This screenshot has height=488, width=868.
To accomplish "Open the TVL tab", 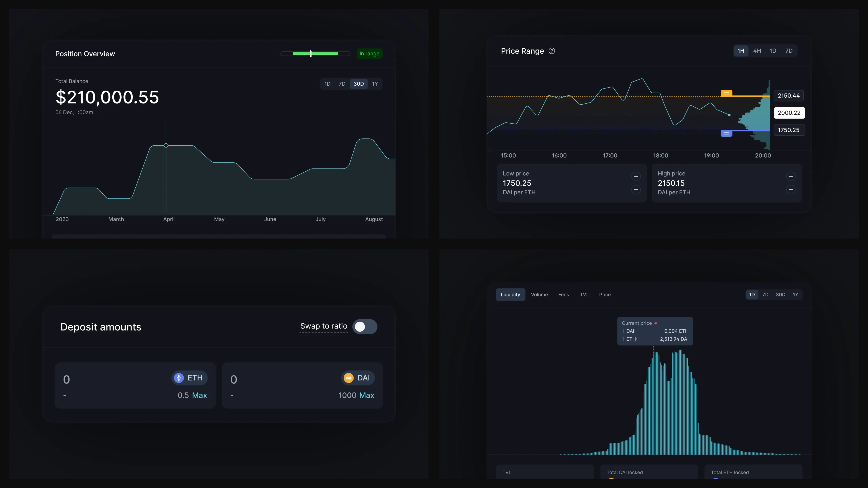I will click(584, 295).
